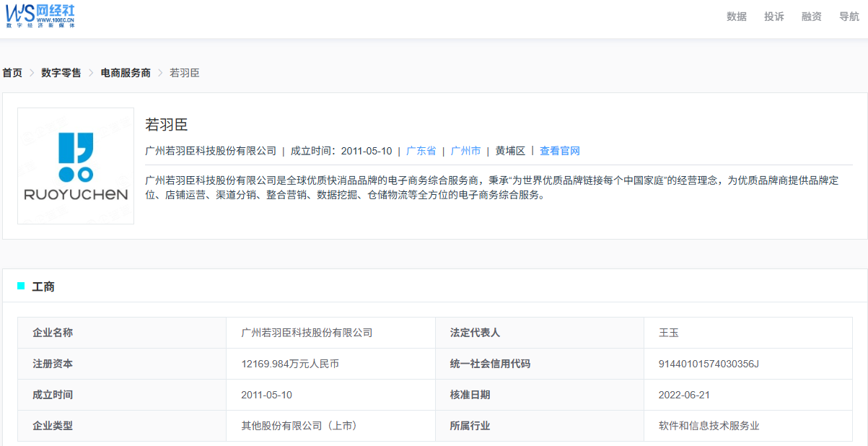This screenshot has width=868, height=446.
Task: Click 成立时间：2011-05-10 in header line
Action: click(x=341, y=151)
